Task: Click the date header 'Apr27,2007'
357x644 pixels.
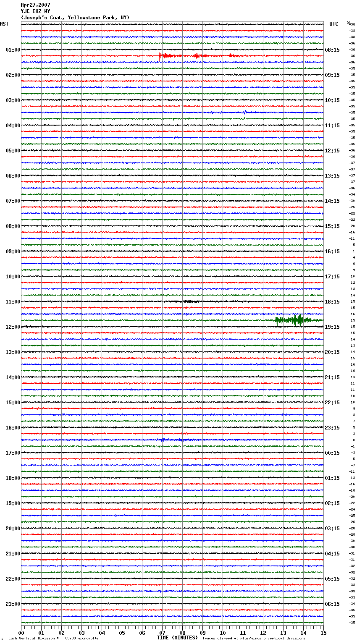Action: pyautogui.click(x=35, y=5)
